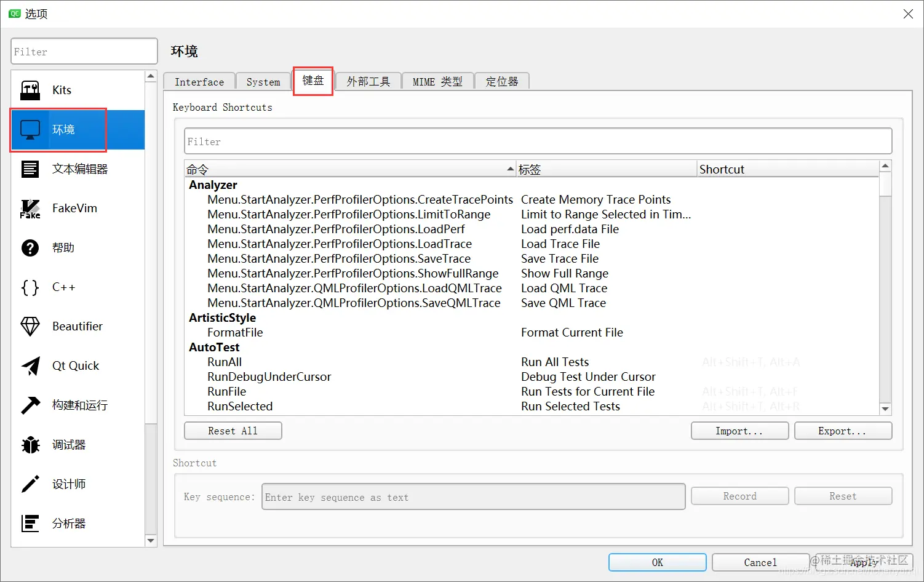Open the 构建和运行 hammer icon
This screenshot has height=582, width=924.
coord(30,405)
